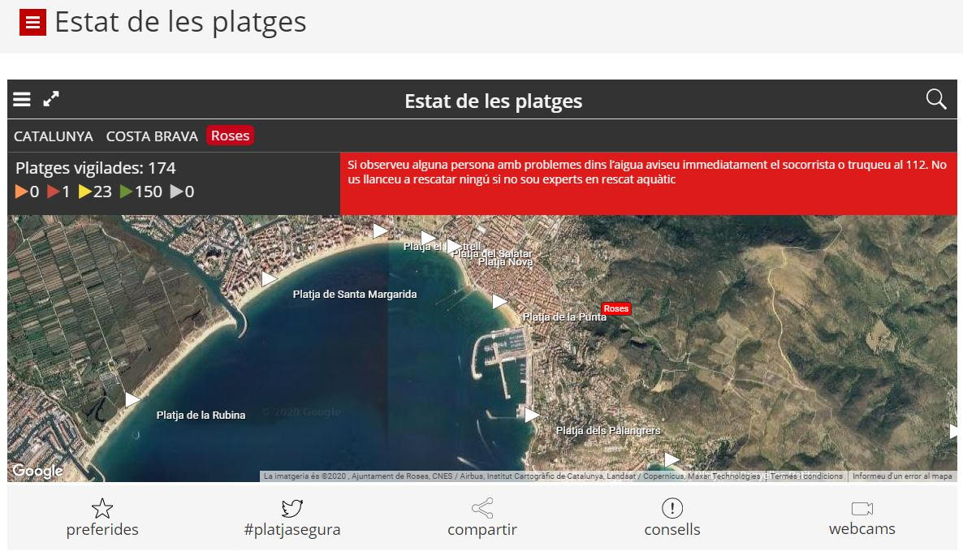Select the Platja de Santa Margarida marker
The height and width of the screenshot is (560, 963).
[269, 279]
